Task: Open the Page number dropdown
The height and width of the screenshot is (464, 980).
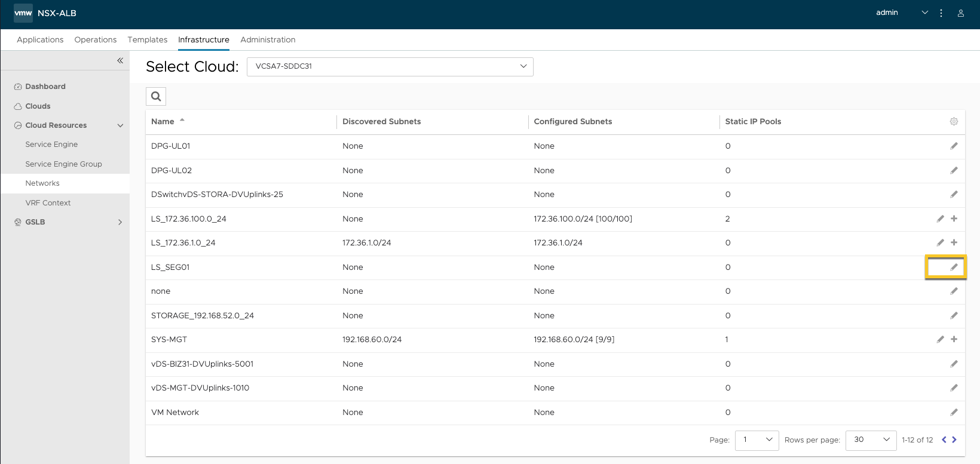Action: click(x=757, y=440)
